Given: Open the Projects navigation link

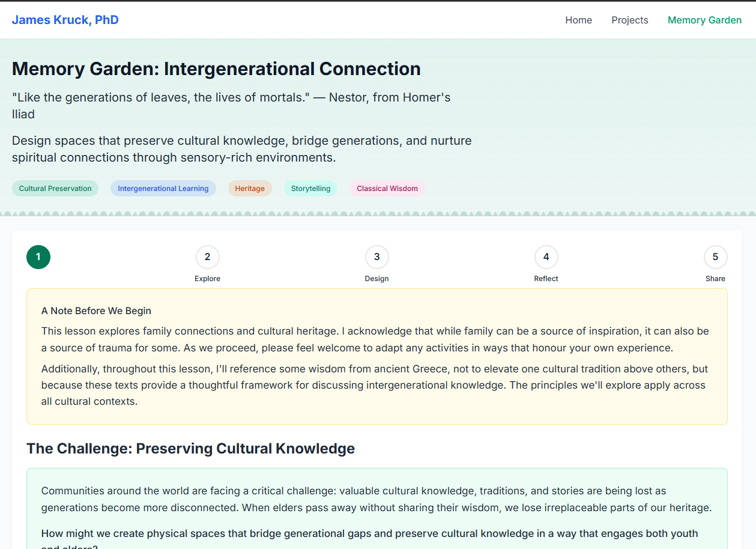Looking at the screenshot, I should [629, 20].
